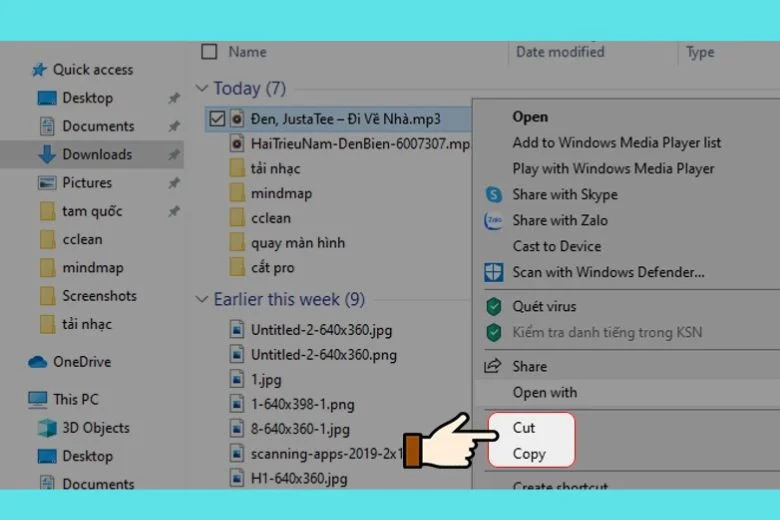This screenshot has width=780, height=520.
Task: Click the folder icon of Screenshots in sidebar
Action: 47,296
